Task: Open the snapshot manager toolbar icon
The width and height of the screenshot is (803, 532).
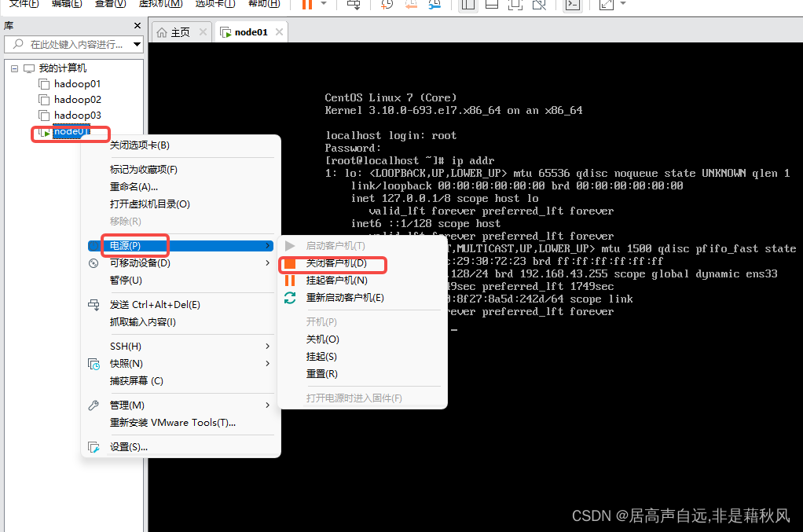Action: tap(434, 4)
